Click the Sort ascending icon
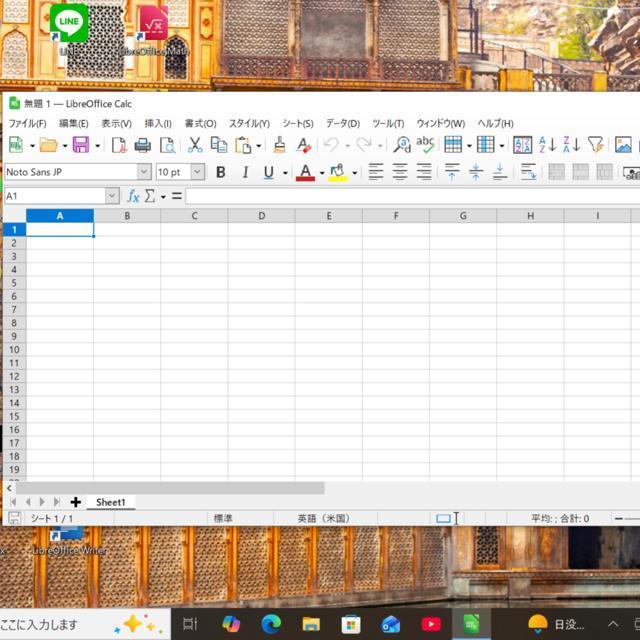The image size is (640, 640). 547,145
